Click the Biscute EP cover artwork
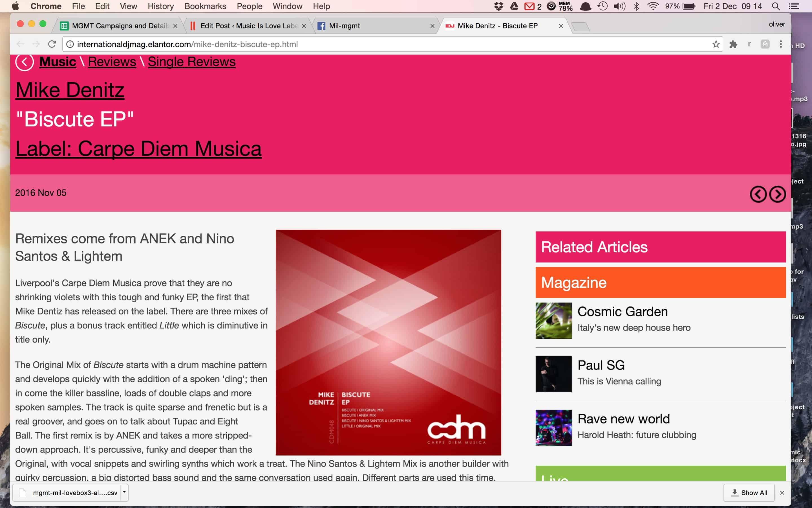Screen dimensions: 812x508 point(388,342)
